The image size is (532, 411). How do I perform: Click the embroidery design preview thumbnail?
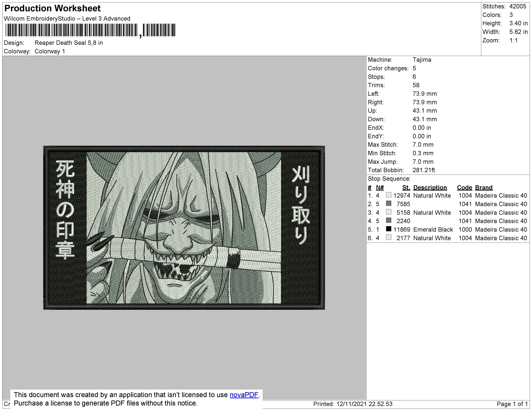(x=184, y=228)
